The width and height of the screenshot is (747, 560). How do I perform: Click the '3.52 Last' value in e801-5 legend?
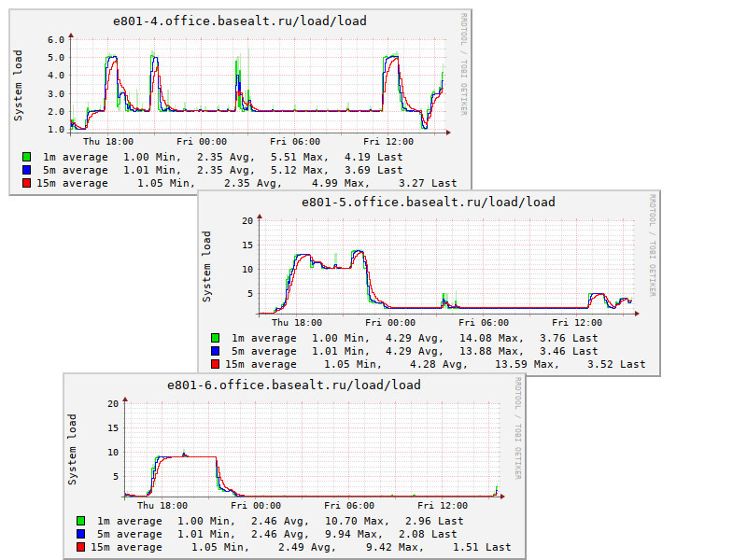click(x=616, y=364)
